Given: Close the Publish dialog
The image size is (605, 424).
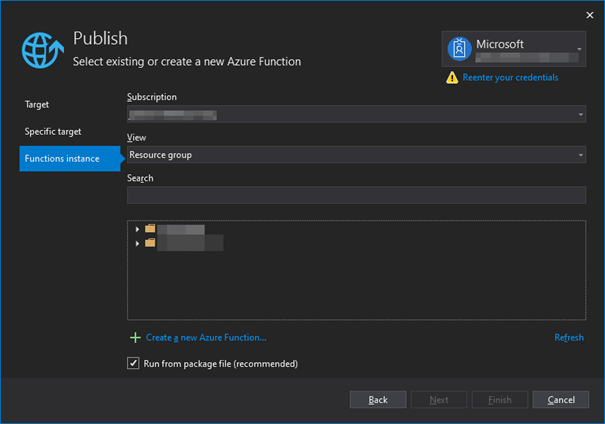Looking at the screenshot, I should [x=590, y=15].
